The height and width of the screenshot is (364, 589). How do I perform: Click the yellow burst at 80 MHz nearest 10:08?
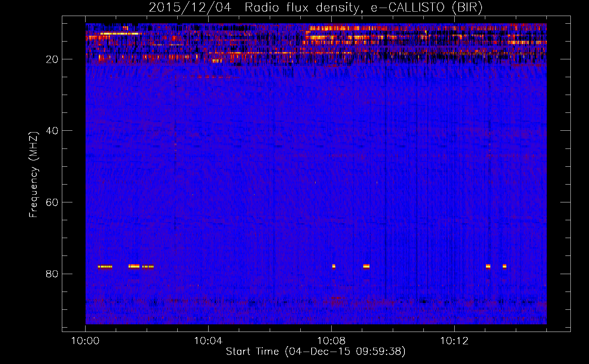[334, 266]
